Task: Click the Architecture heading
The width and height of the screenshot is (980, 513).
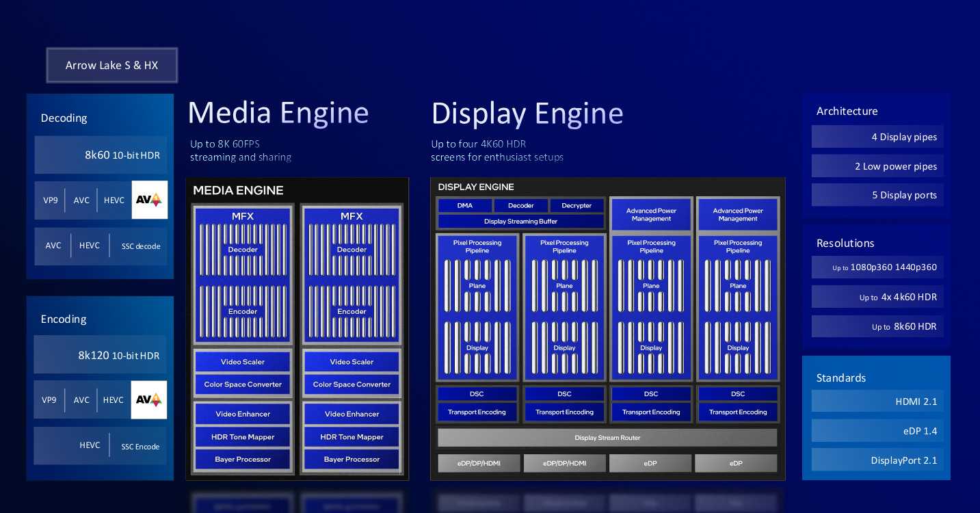Action: click(x=847, y=111)
